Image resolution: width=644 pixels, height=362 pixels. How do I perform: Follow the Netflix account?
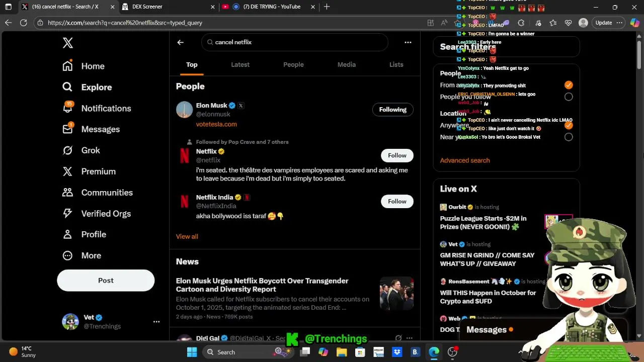[397, 155]
